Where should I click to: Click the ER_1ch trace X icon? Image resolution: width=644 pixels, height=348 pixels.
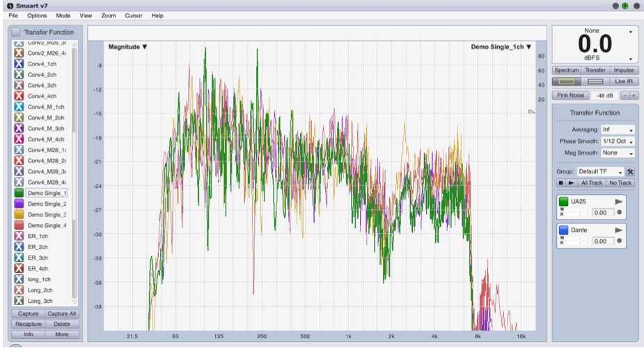point(19,236)
